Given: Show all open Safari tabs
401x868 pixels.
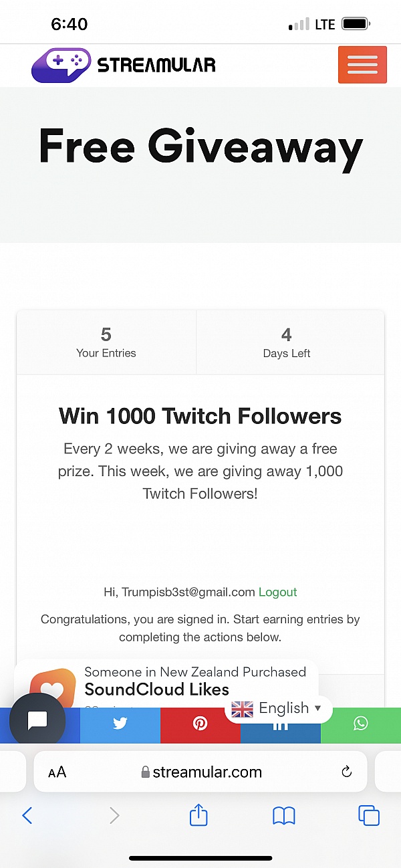Looking at the screenshot, I should (x=368, y=815).
